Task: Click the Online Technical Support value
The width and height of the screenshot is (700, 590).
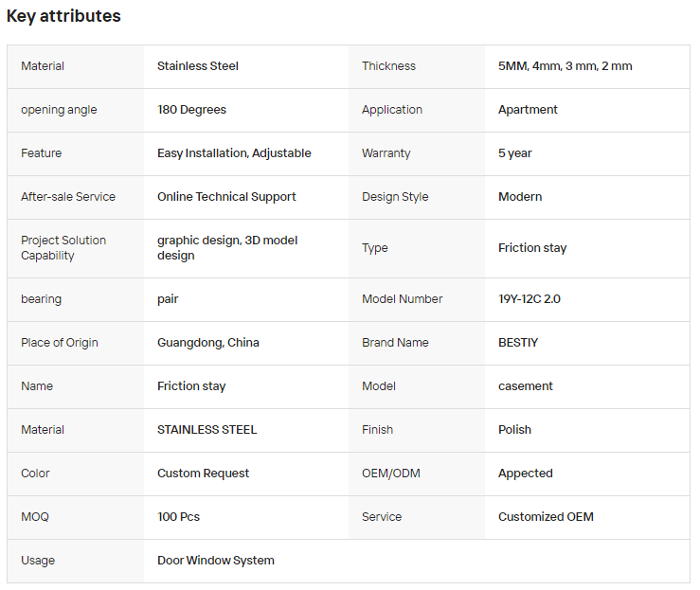Action: click(x=226, y=197)
